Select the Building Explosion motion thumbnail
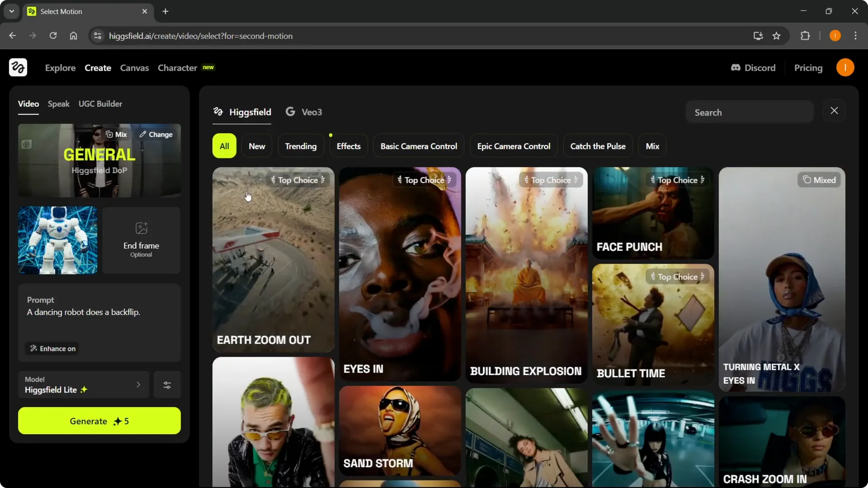Image resolution: width=868 pixels, height=488 pixels. 526,276
